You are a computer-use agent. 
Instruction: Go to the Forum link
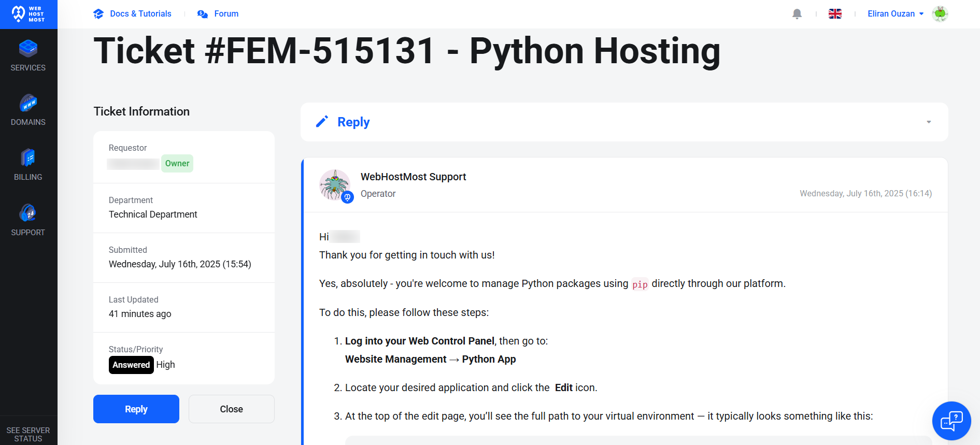click(x=226, y=14)
